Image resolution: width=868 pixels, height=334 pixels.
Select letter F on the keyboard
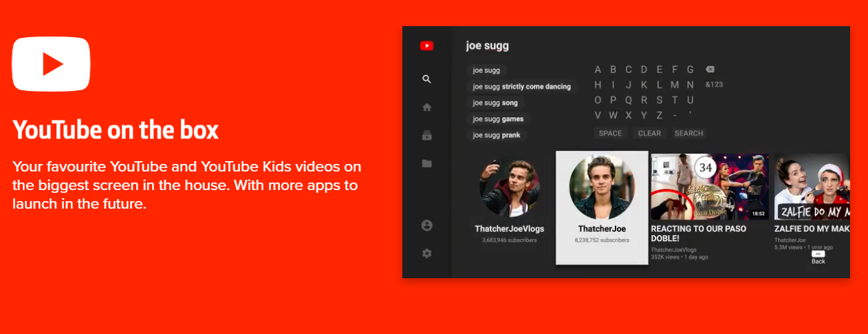click(675, 70)
